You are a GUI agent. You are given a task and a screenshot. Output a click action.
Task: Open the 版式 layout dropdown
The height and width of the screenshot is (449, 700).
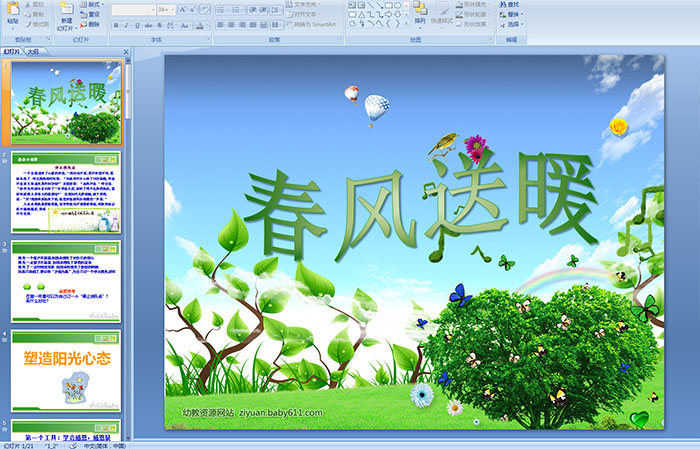[92, 4]
